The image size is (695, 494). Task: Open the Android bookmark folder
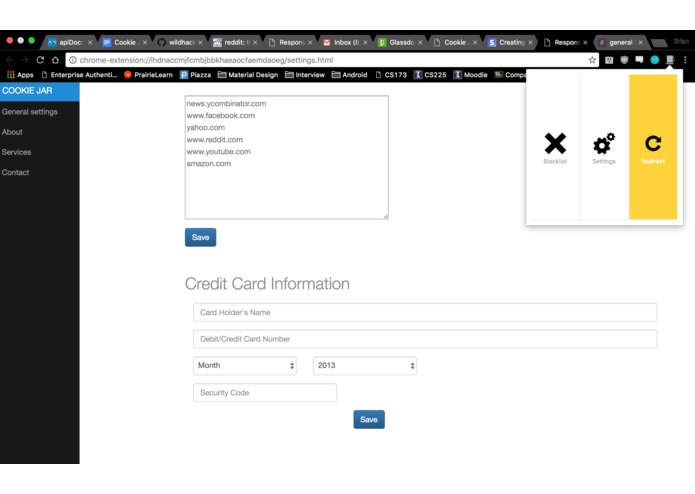(x=349, y=75)
